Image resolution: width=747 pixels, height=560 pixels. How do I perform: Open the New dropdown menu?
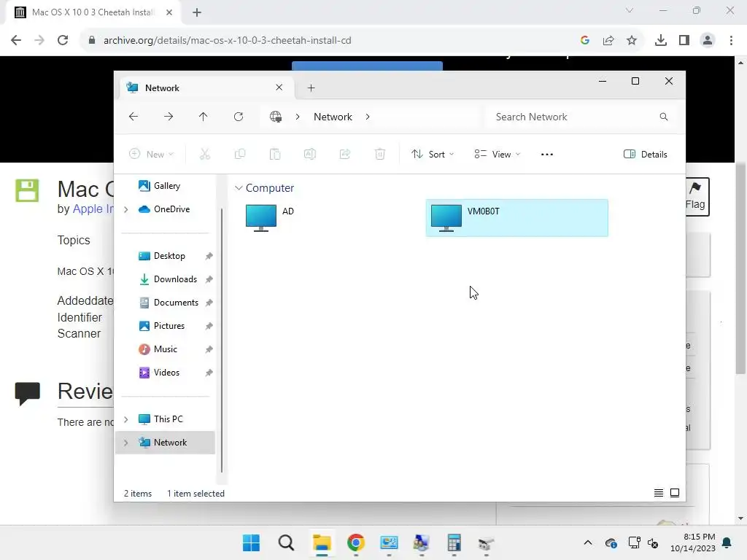pyautogui.click(x=152, y=155)
